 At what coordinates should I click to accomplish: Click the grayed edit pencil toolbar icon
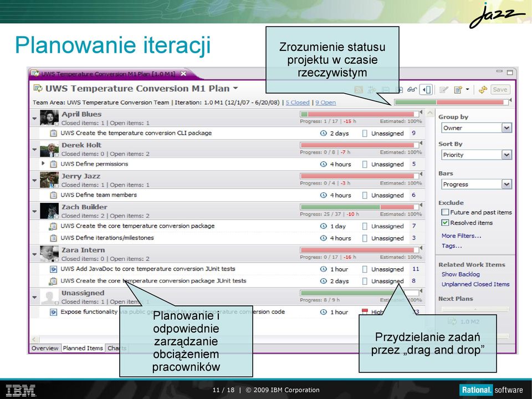point(443,90)
